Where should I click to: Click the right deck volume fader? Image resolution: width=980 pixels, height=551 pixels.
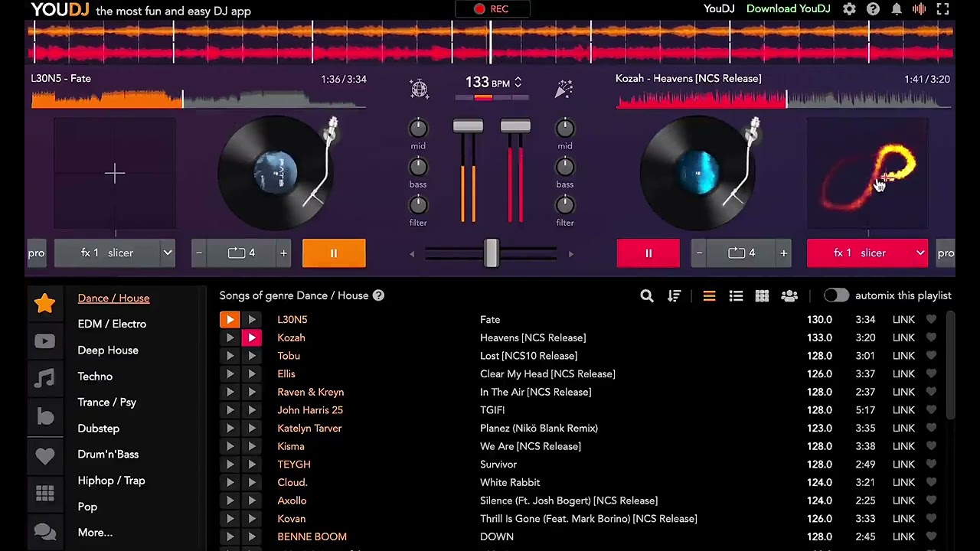[x=515, y=126]
